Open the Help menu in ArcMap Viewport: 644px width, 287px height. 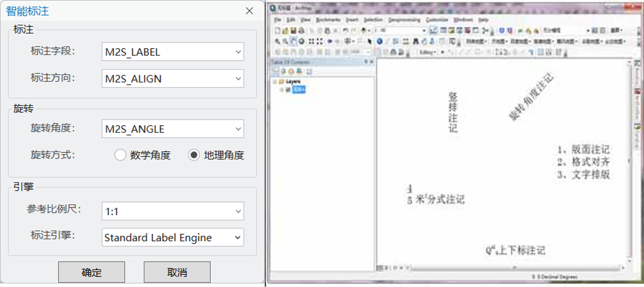(483, 20)
